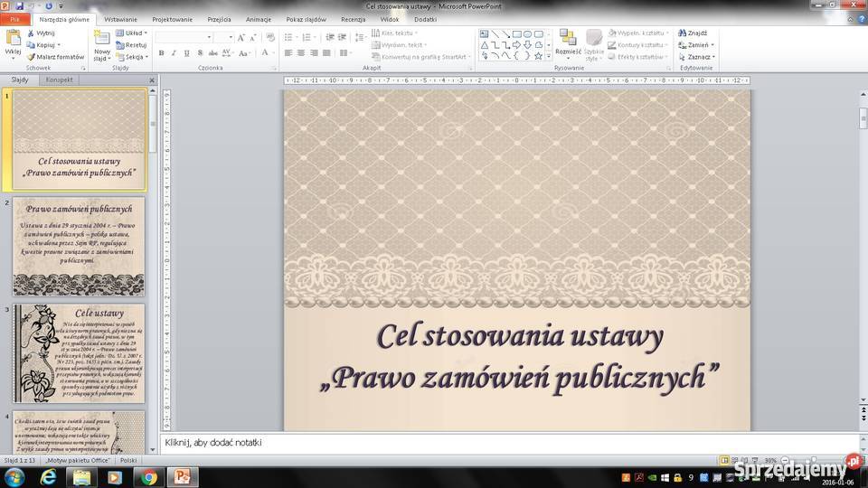Click the Plik file button
This screenshot has width=868, height=488.
pos(15,18)
